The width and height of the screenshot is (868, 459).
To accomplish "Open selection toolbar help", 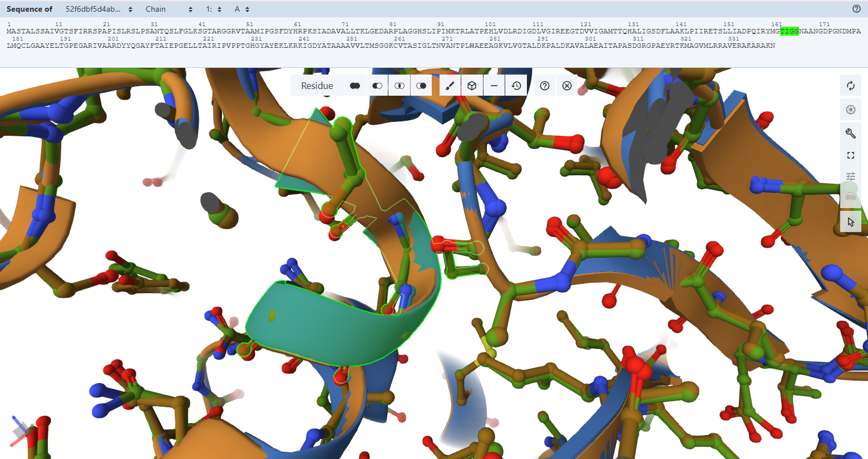I will tap(545, 86).
